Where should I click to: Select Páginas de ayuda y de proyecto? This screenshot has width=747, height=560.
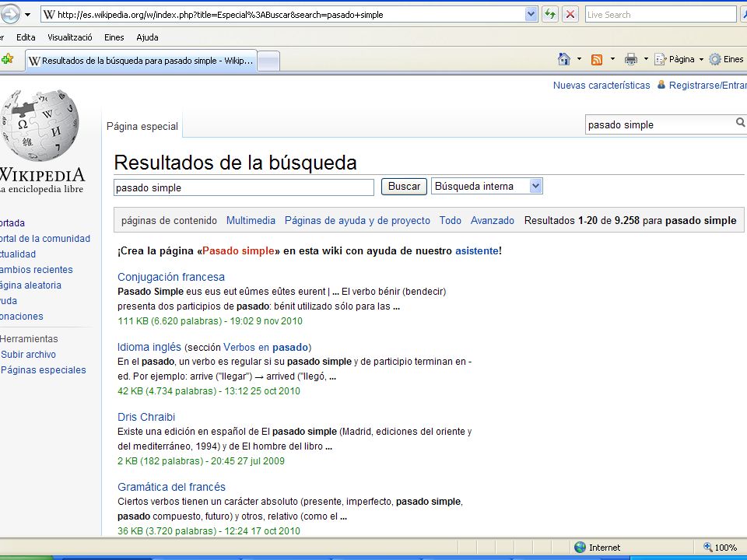click(x=357, y=220)
